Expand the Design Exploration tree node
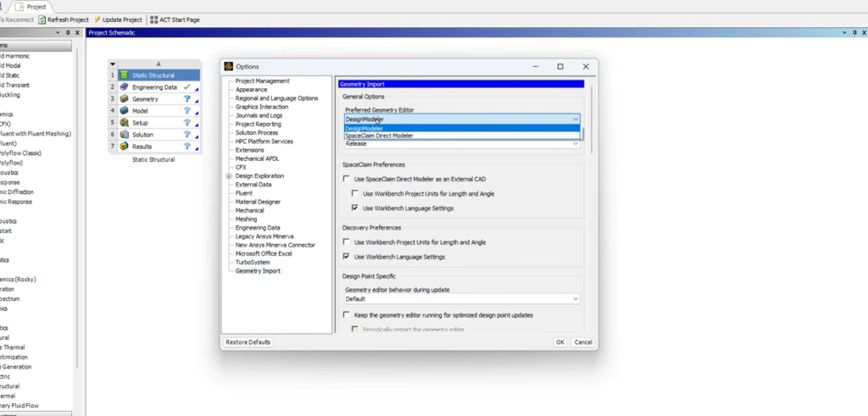 pyautogui.click(x=229, y=176)
